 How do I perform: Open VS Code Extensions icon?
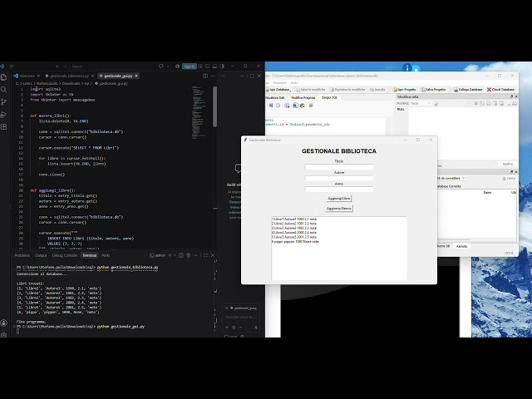click(x=3, y=126)
